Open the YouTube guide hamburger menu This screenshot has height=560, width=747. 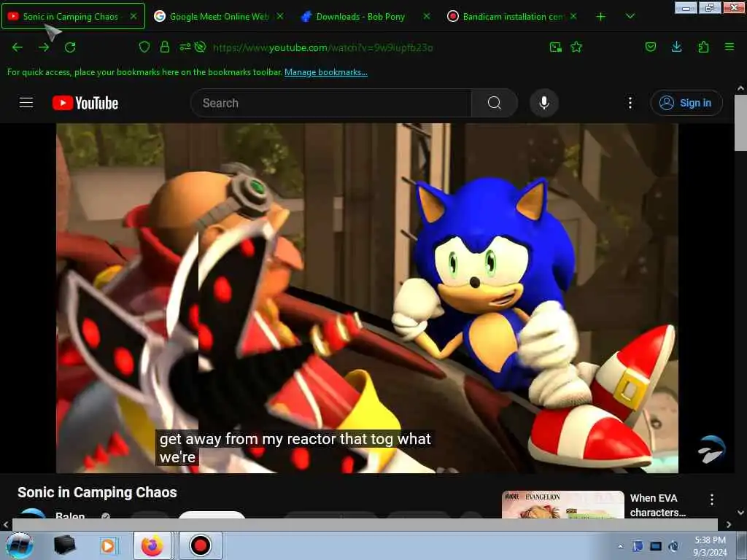pyautogui.click(x=26, y=103)
